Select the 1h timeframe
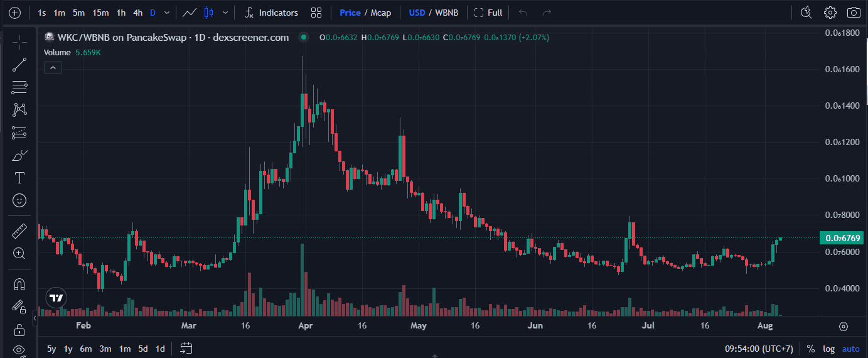Screen dimensions: 868x358 (x=121, y=13)
